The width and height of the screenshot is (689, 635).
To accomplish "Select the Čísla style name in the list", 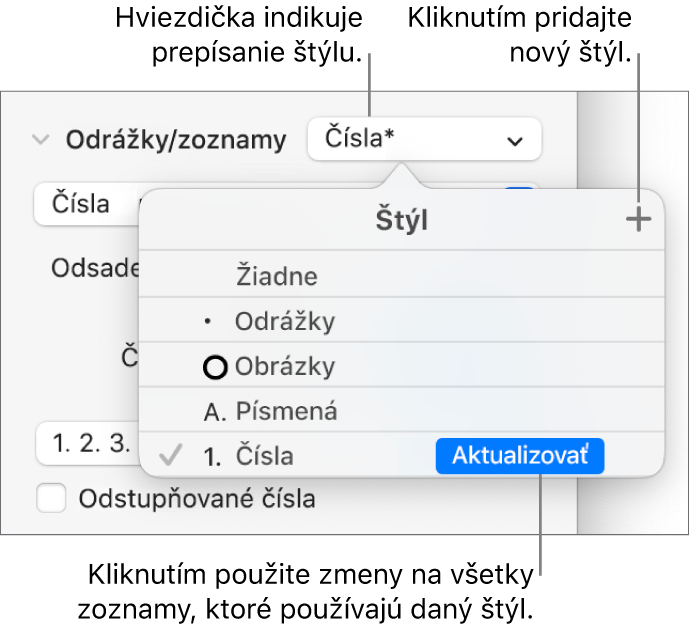I will pyautogui.click(x=265, y=456).
